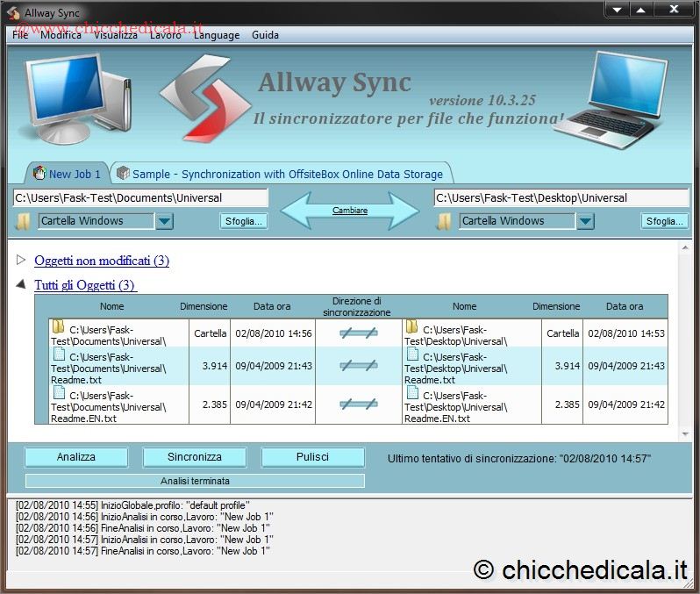The image size is (700, 594).
Task: Expand Oggetti non modificati section
Action: pyautogui.click(x=22, y=261)
